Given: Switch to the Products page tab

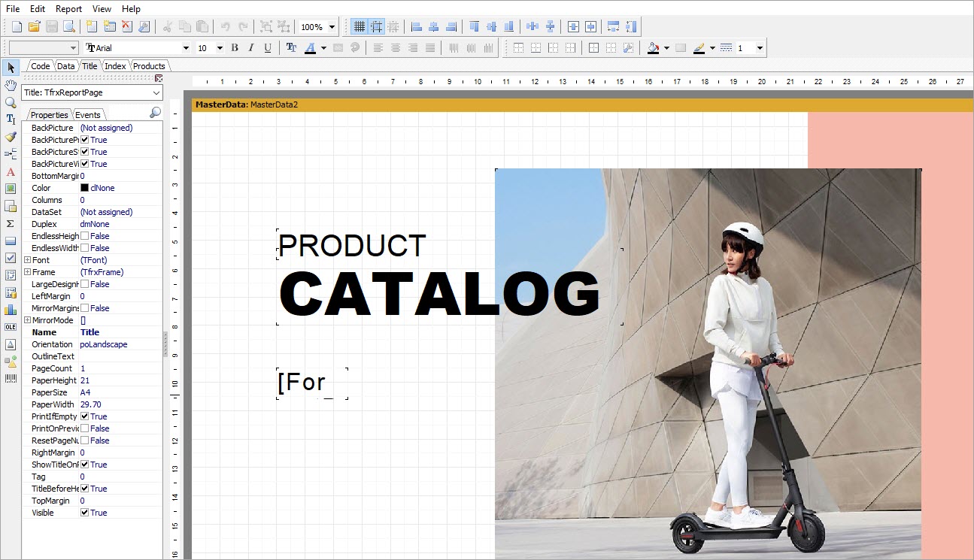Looking at the screenshot, I should (x=149, y=66).
